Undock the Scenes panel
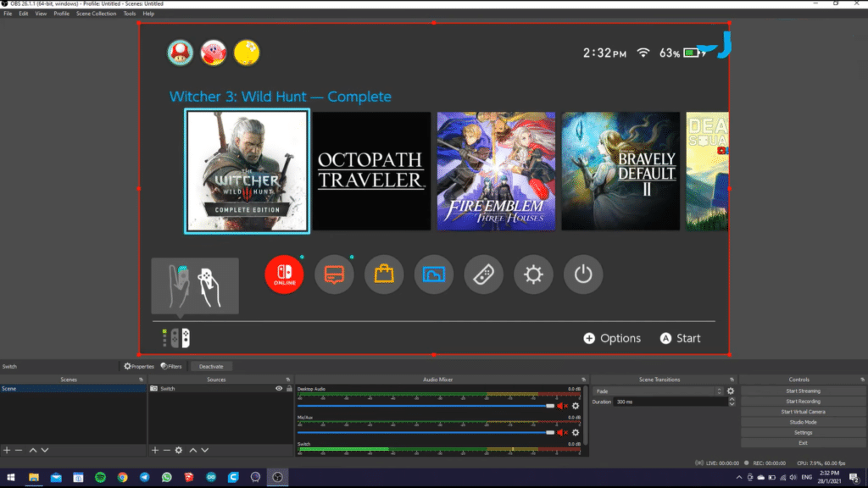 tap(142, 380)
